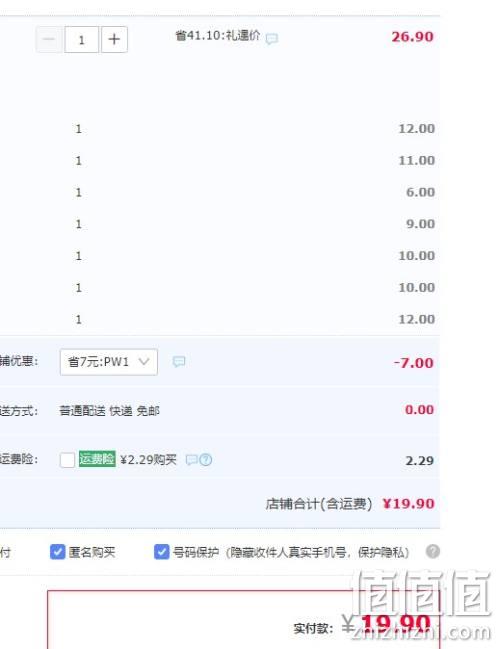Toggle the 号码保护 number protection checkbox
Image resolution: width=500 pixels, height=649 pixels.
(x=161, y=552)
